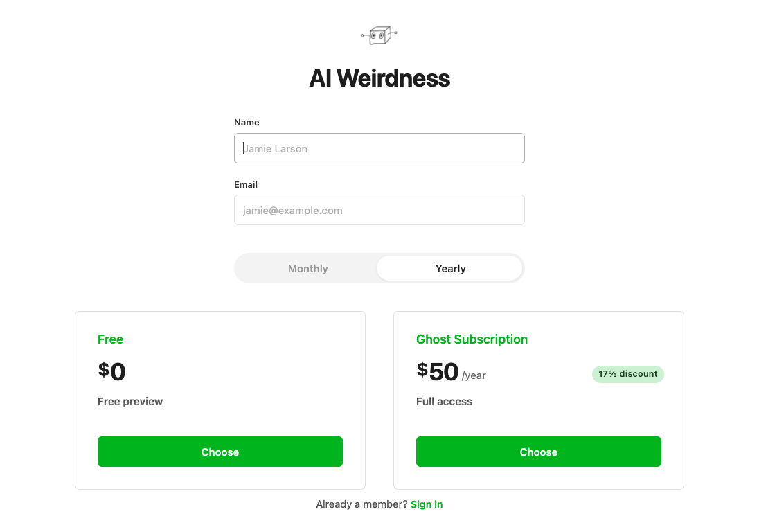759x532 pixels.
Task: Click the $50 price label
Action: pos(437,371)
